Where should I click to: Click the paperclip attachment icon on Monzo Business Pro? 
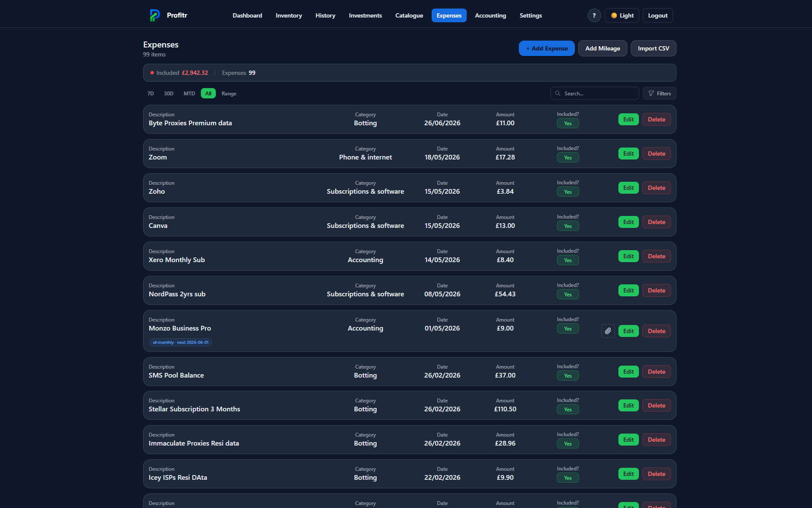[608, 331]
